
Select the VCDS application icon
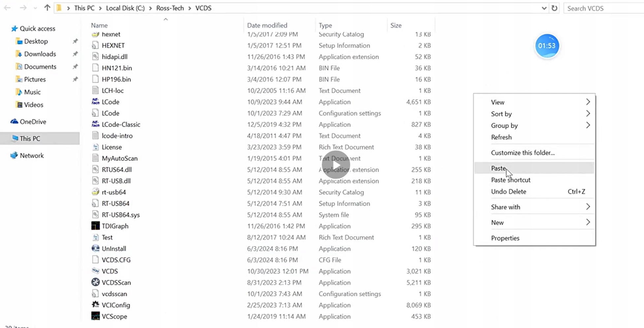coord(95,271)
